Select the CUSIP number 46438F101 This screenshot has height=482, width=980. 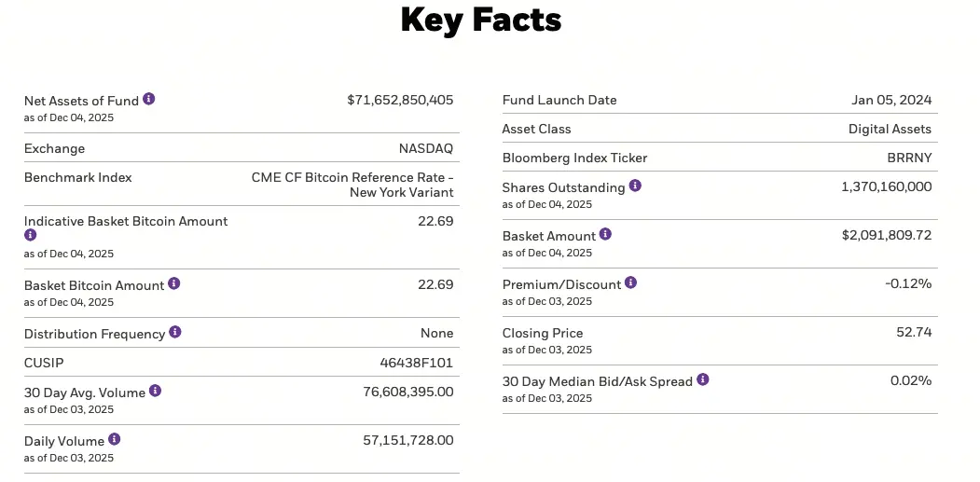(x=410, y=363)
